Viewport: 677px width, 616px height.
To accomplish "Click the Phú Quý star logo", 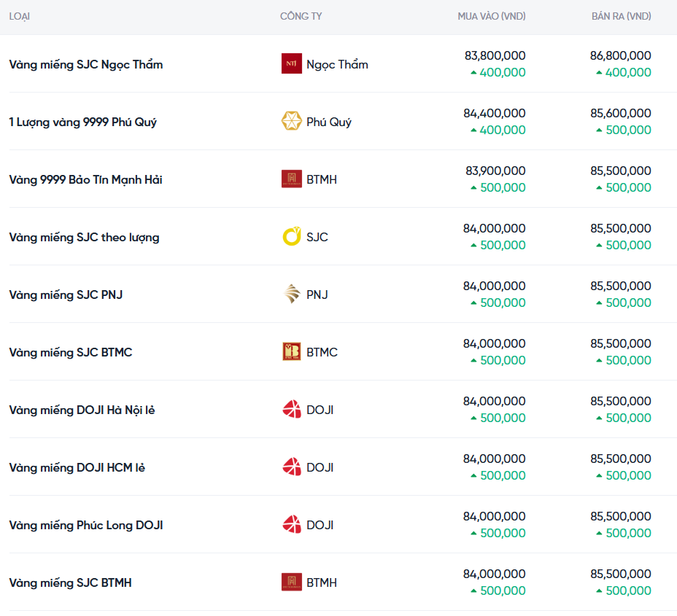I will click(291, 122).
